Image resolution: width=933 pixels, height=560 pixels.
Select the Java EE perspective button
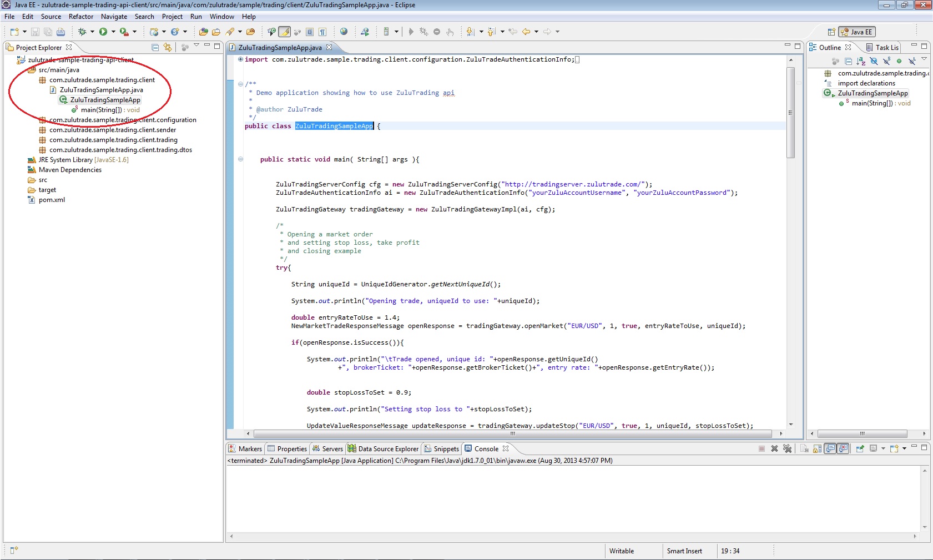[857, 32]
